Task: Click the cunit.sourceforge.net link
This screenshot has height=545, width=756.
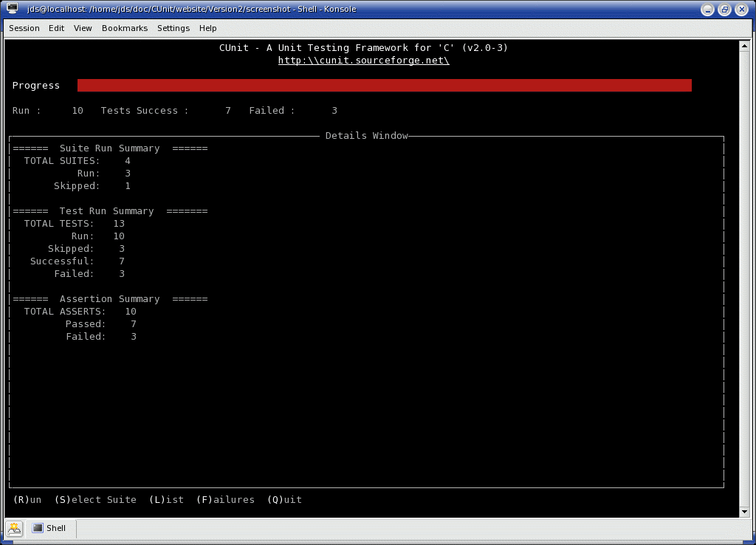Action: (x=363, y=61)
